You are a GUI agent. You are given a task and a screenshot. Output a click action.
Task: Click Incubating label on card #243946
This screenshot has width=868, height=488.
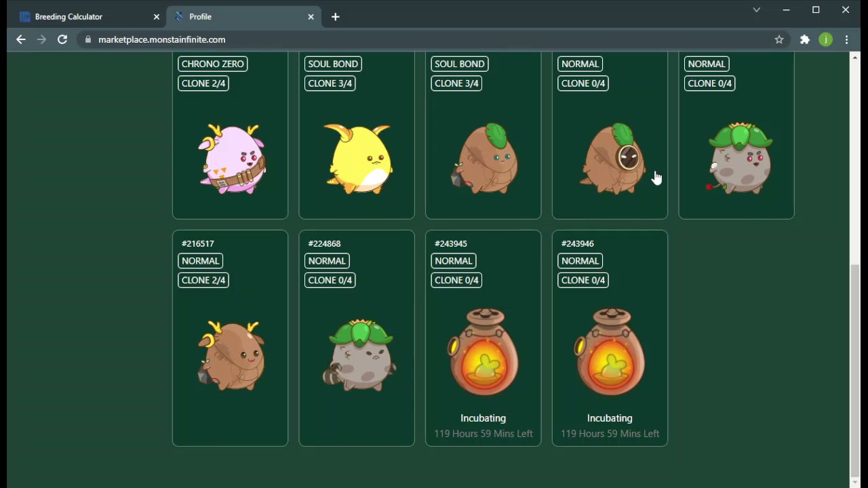coord(610,418)
